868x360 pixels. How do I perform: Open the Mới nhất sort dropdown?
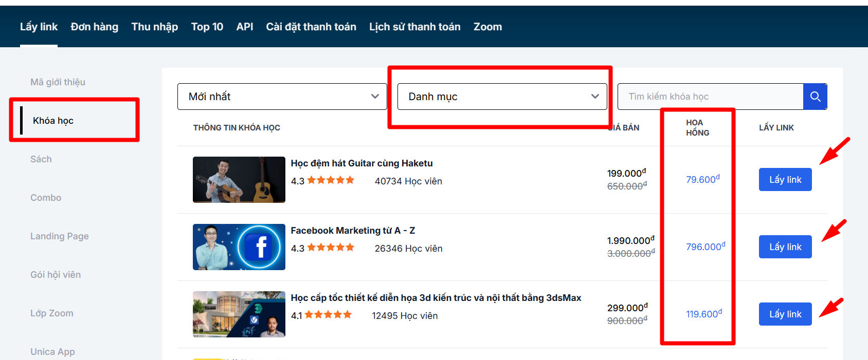[x=282, y=97]
